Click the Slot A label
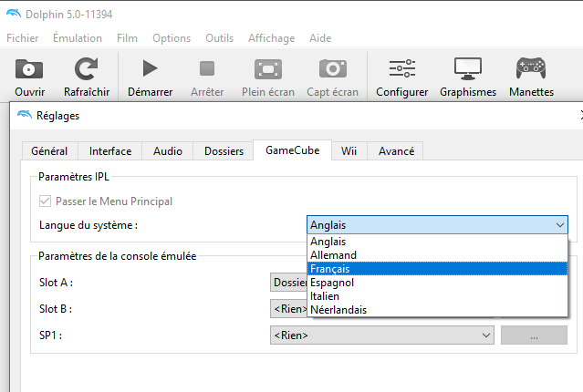 (x=57, y=283)
